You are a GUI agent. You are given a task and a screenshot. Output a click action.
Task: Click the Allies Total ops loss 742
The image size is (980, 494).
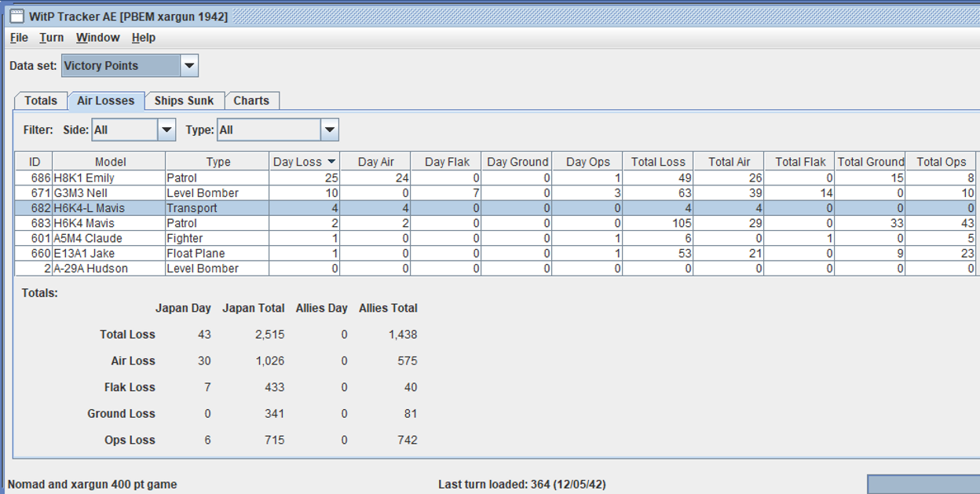(x=408, y=440)
